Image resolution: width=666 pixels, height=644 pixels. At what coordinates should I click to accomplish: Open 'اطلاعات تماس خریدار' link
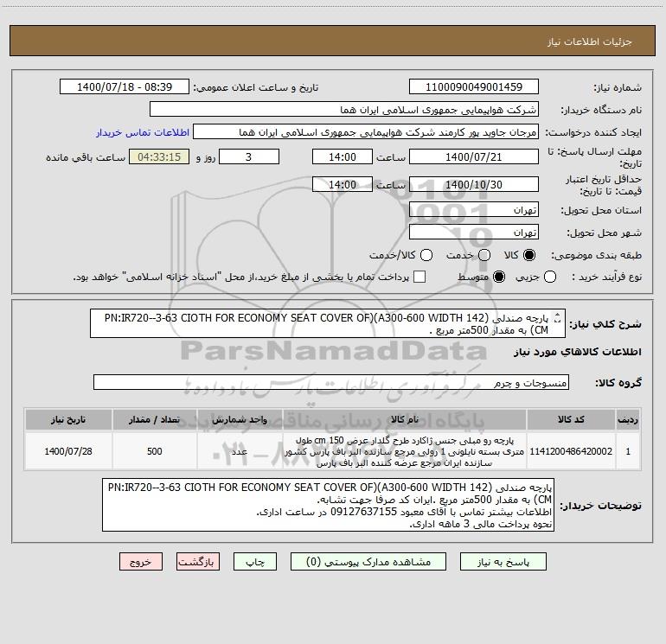pyautogui.click(x=143, y=132)
